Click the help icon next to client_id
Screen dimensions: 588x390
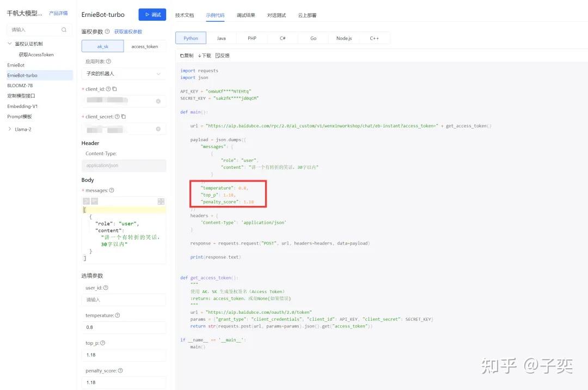(108, 89)
